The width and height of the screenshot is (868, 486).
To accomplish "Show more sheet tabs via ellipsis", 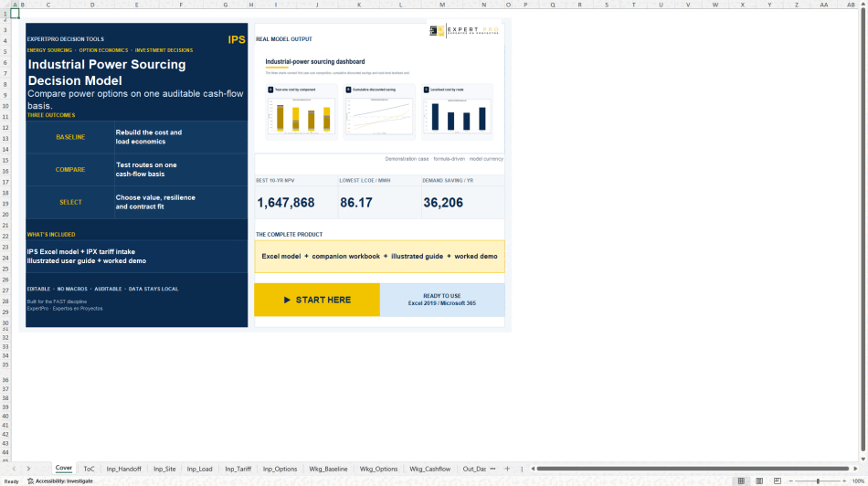I will tap(492, 469).
